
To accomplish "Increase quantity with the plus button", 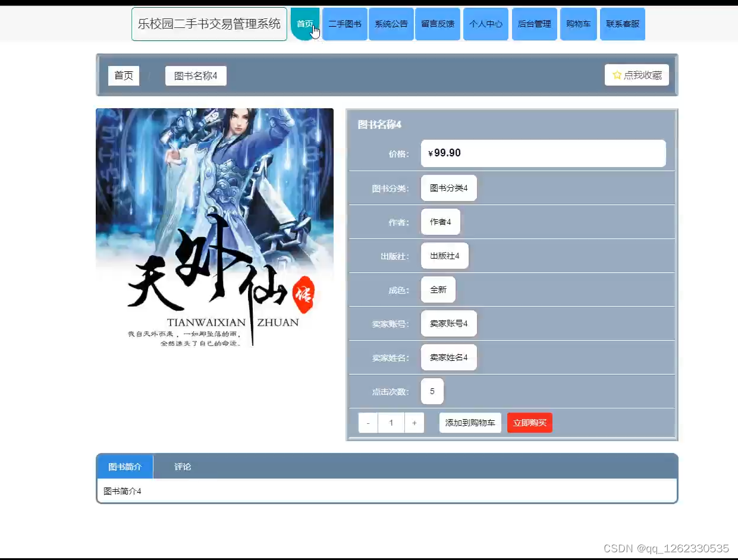I will (414, 423).
